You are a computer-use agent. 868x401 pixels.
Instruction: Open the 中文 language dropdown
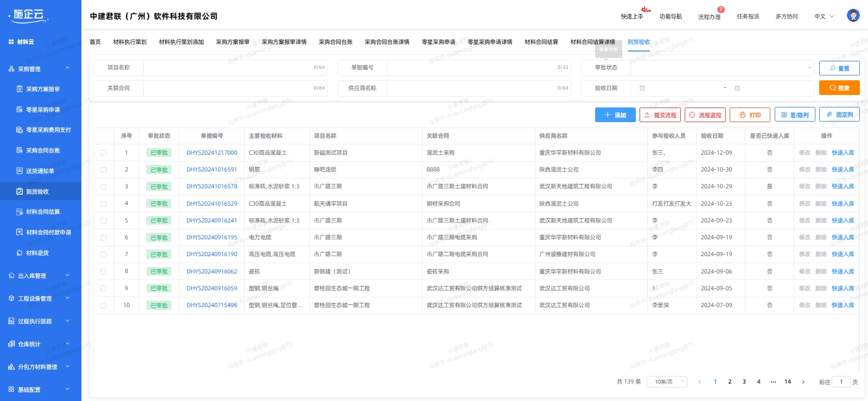pyautogui.click(x=824, y=16)
